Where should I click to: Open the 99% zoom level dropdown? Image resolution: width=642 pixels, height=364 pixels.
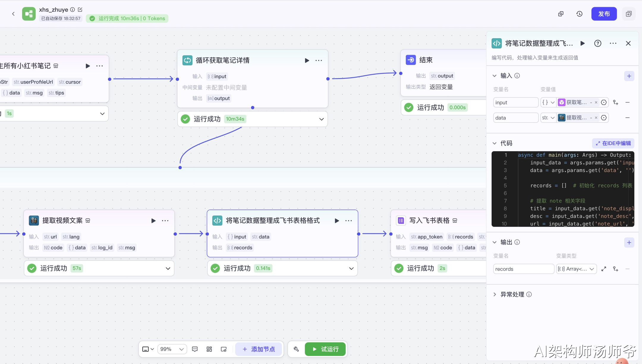click(172, 349)
